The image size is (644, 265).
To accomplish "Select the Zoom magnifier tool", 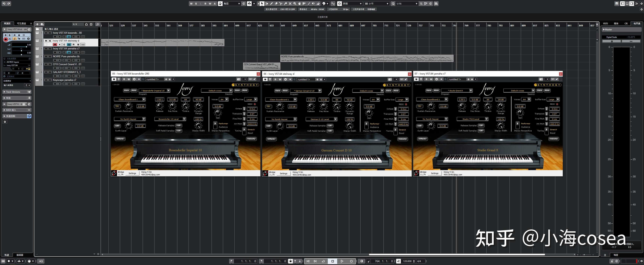I will pos(295,4).
